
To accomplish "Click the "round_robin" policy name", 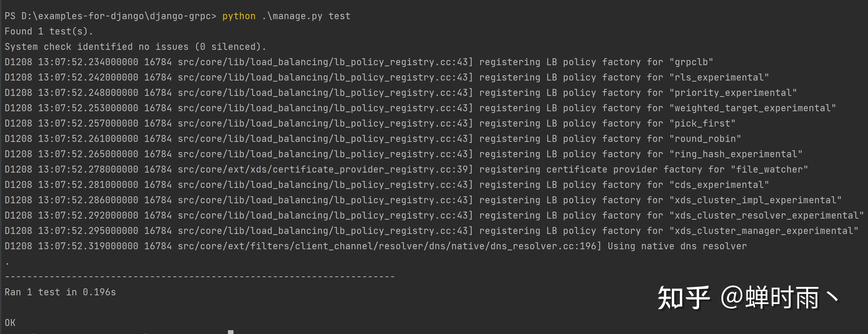I will point(705,139).
